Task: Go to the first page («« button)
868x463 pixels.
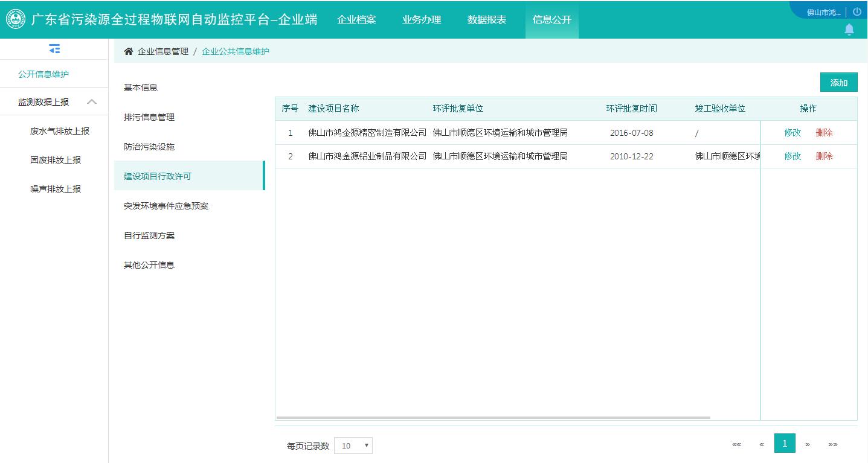Action: [x=736, y=444]
